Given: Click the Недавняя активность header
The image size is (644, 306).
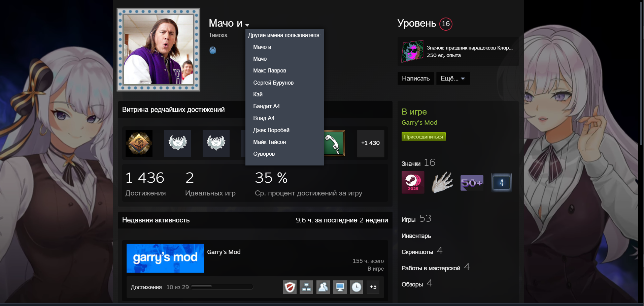Looking at the screenshot, I should 156,220.
